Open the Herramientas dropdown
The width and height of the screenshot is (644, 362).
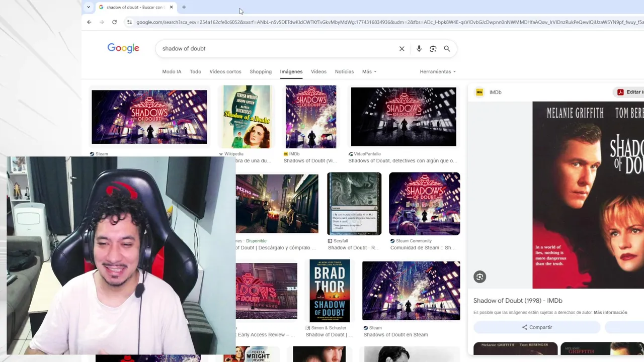click(x=438, y=71)
